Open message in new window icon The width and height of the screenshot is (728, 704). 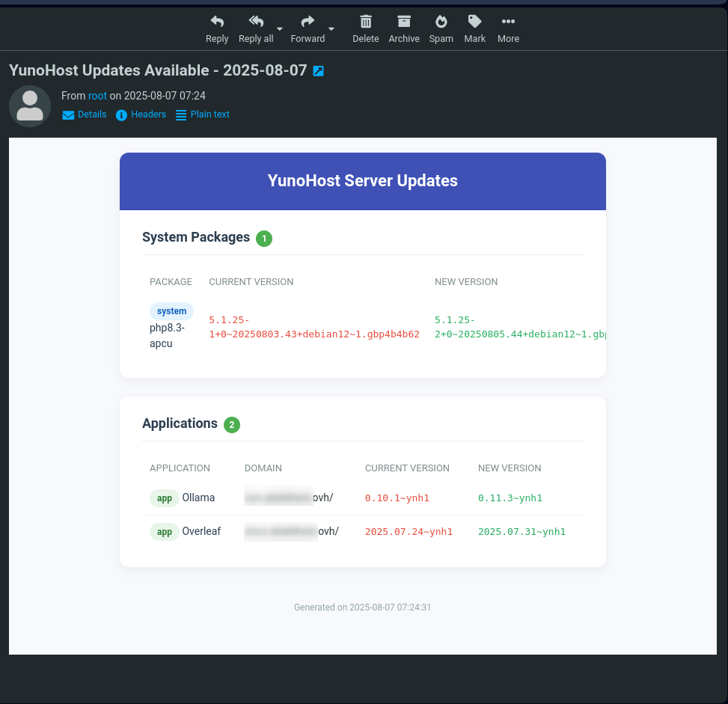pos(318,71)
